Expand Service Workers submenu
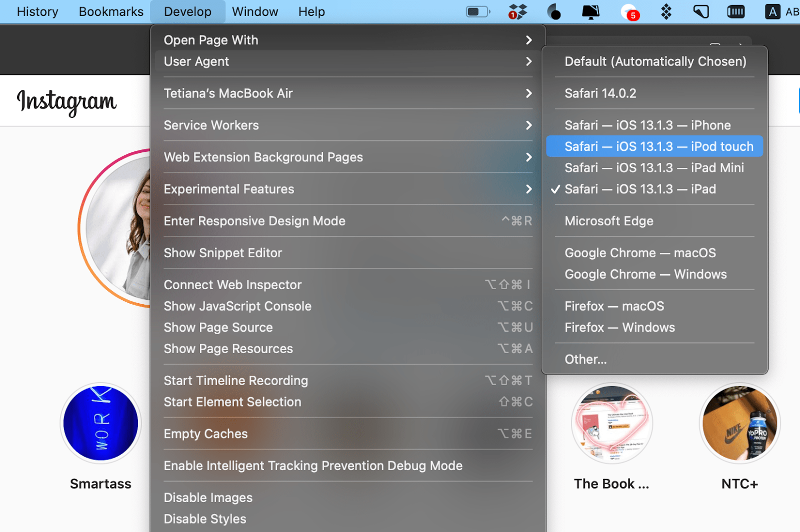Image resolution: width=800 pixels, height=532 pixels. 348,125
